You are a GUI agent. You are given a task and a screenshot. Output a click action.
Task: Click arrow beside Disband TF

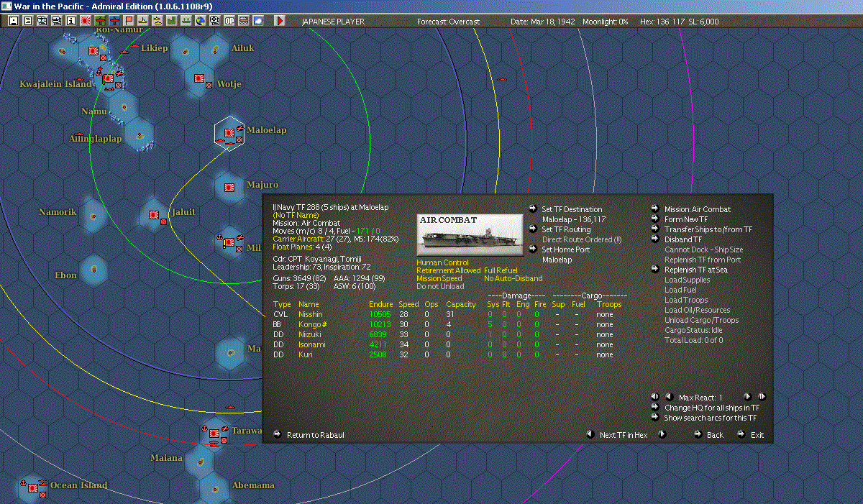655,239
